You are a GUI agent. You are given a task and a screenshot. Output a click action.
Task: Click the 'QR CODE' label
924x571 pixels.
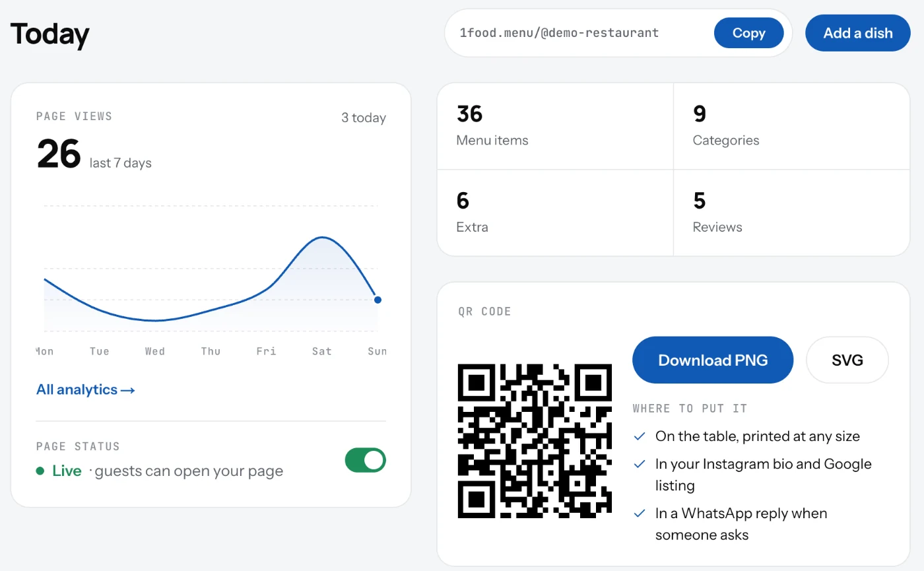[484, 311]
